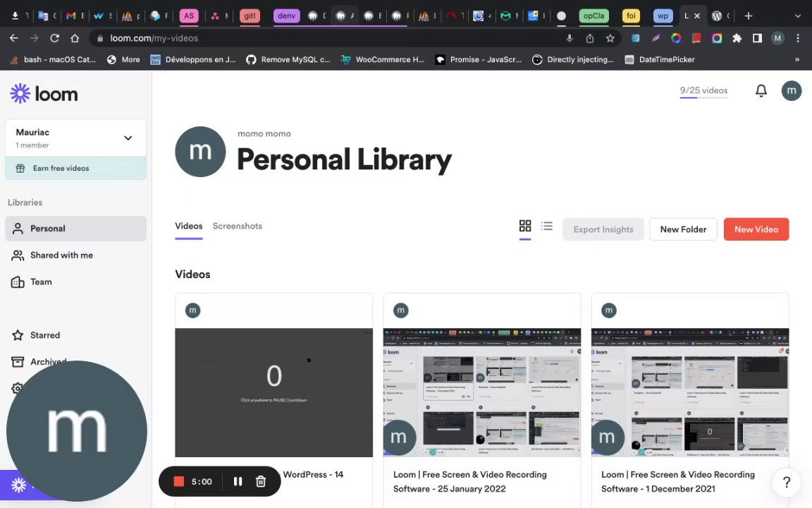Open the WooCommerce H... bookmark
The width and height of the screenshot is (812, 508).
(x=382, y=59)
